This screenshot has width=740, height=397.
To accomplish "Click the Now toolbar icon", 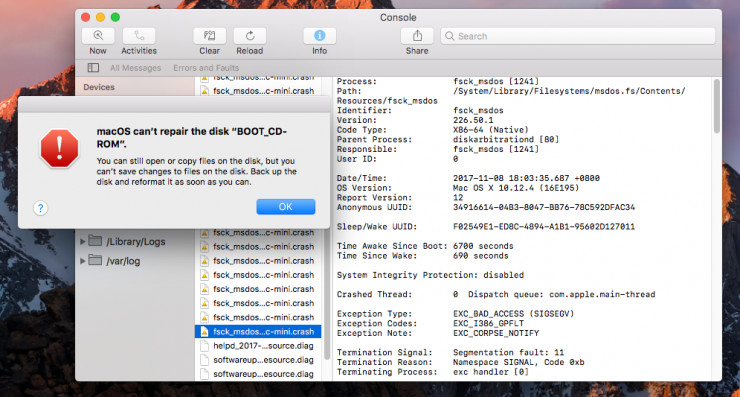I will [98, 36].
